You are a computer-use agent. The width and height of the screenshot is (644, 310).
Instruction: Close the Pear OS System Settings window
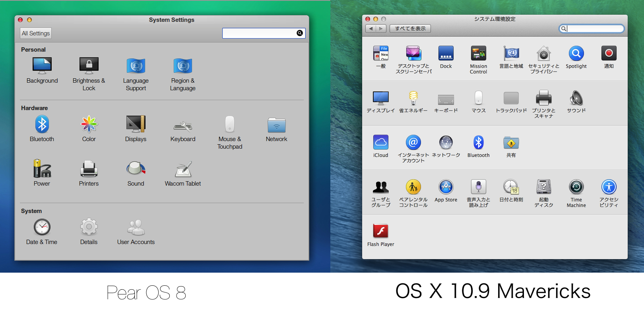(x=20, y=20)
